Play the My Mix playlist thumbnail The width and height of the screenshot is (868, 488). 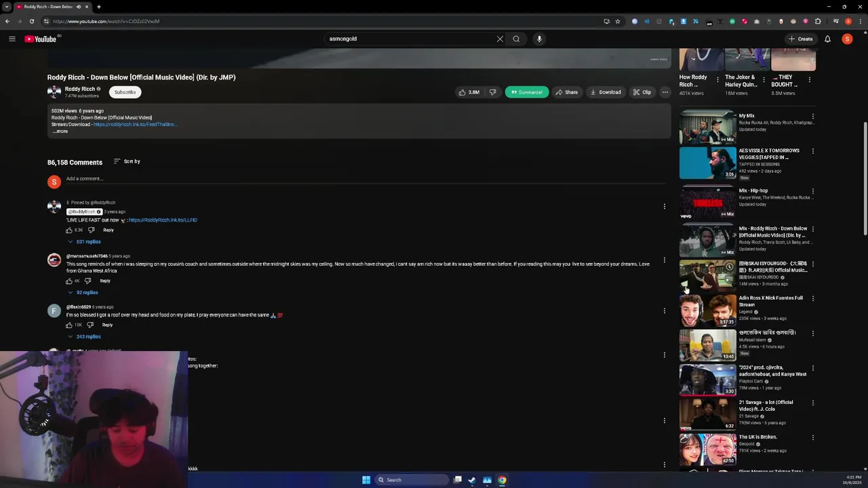coord(707,127)
